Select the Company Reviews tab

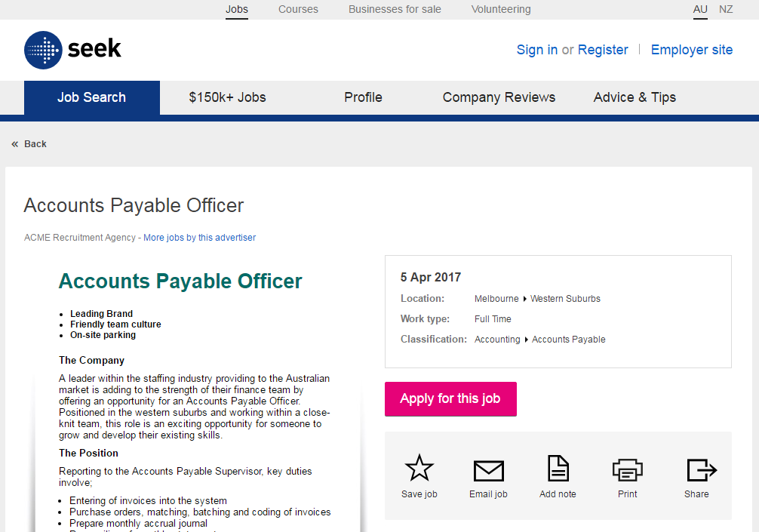click(x=499, y=98)
